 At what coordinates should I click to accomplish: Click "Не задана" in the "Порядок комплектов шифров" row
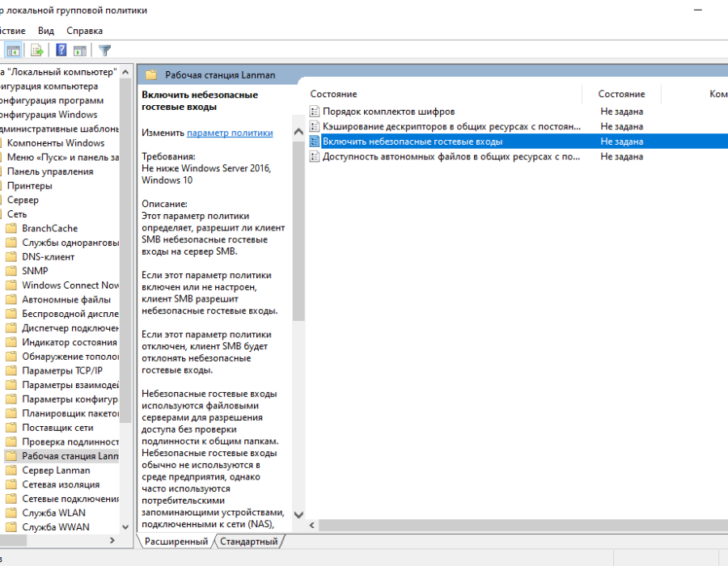coord(622,112)
